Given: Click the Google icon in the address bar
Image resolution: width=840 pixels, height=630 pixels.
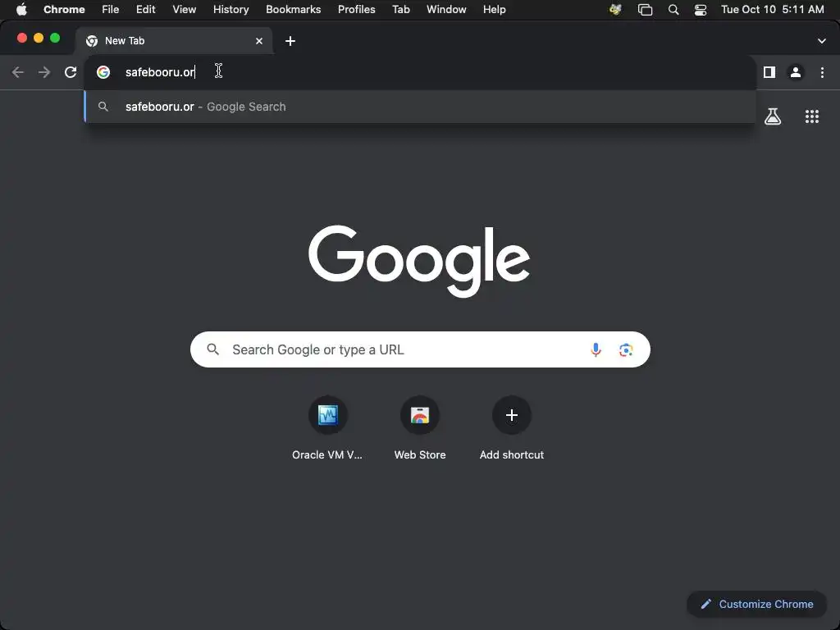Looking at the screenshot, I should point(103,72).
